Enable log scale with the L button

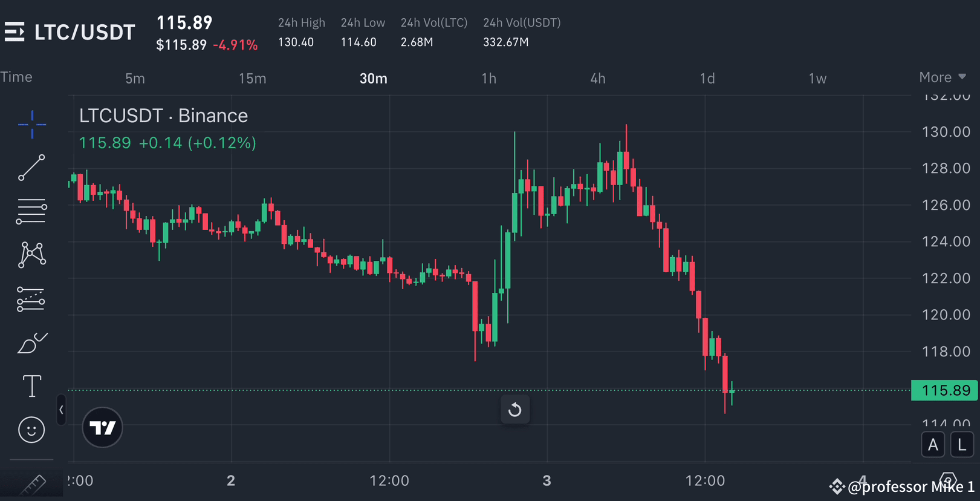coord(961,444)
